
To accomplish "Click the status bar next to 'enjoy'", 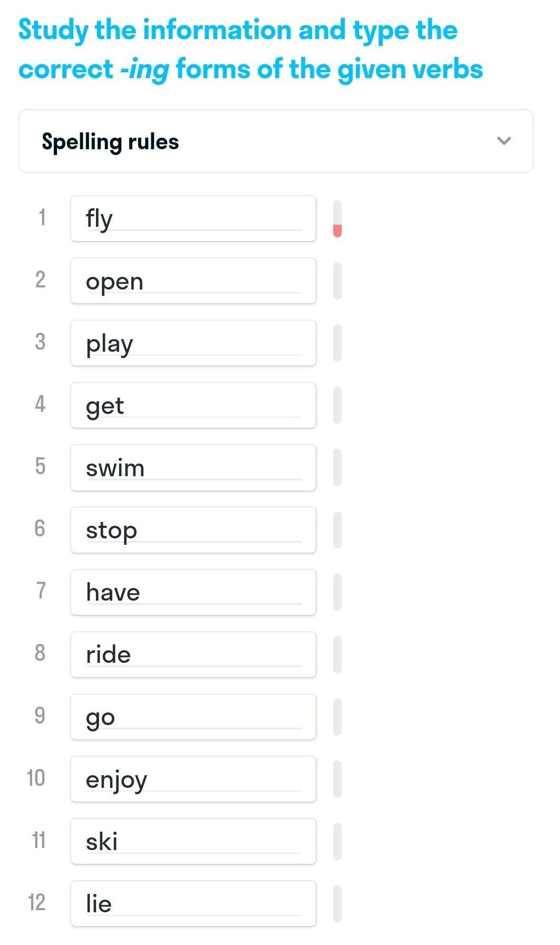I will (337, 779).
